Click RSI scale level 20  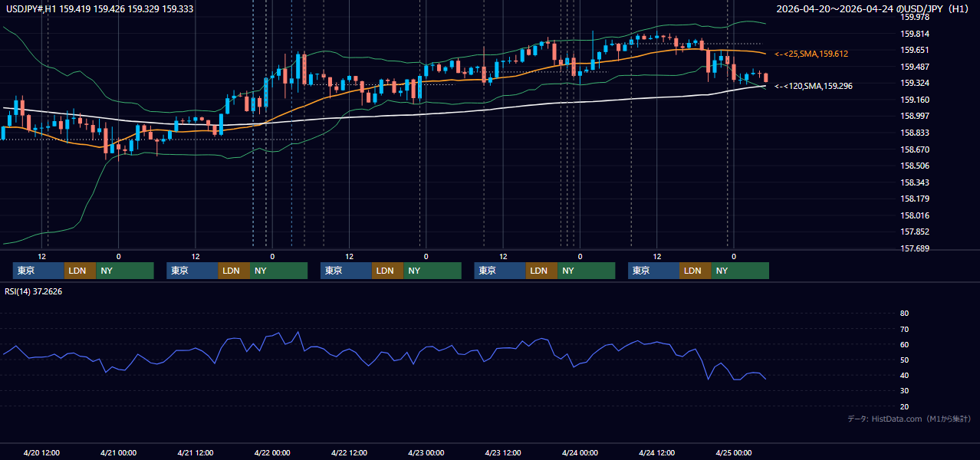tap(904, 406)
